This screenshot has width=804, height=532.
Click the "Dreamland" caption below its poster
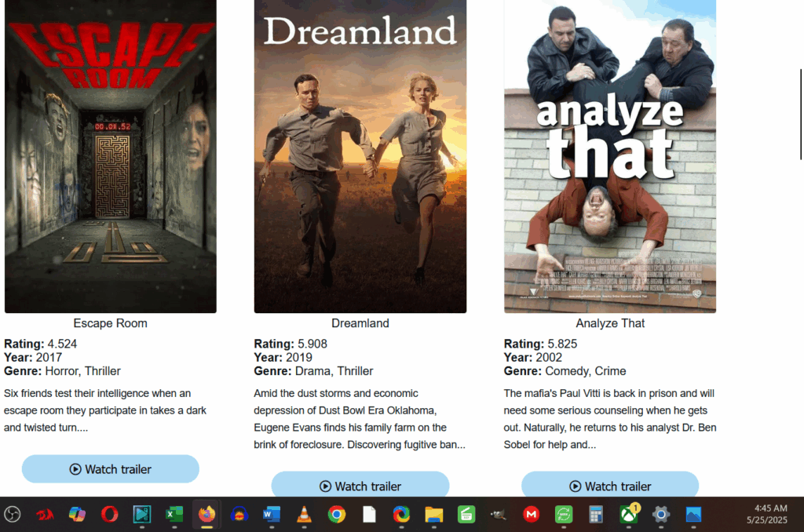click(360, 323)
